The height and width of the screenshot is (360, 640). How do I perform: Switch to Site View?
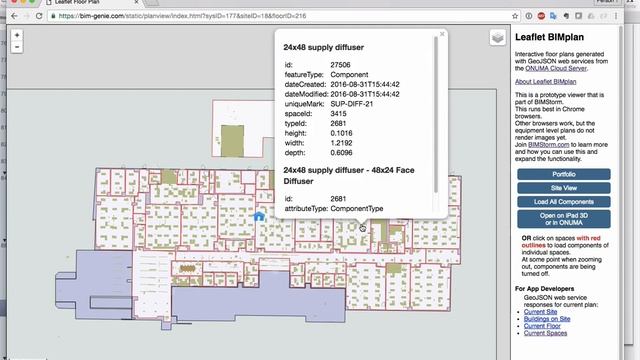click(x=564, y=188)
